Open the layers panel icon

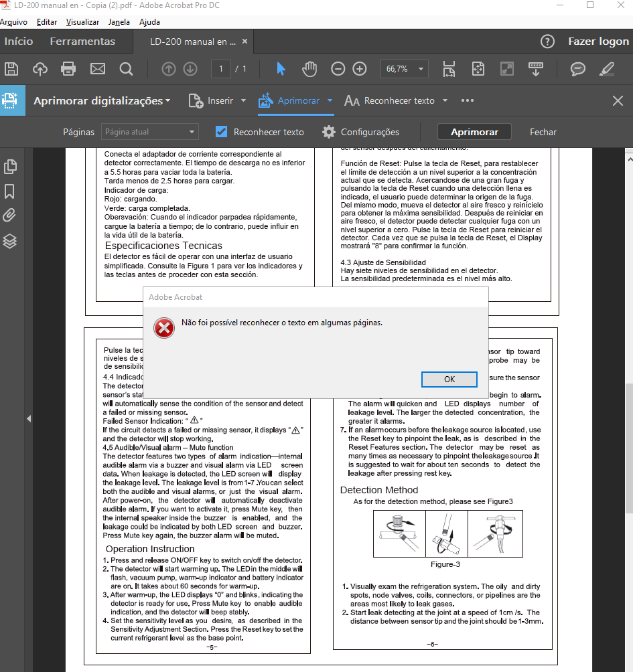coord(10,241)
